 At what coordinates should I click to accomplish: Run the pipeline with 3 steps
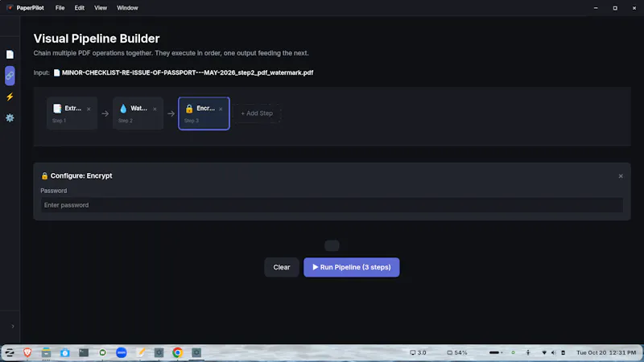pyautogui.click(x=352, y=267)
